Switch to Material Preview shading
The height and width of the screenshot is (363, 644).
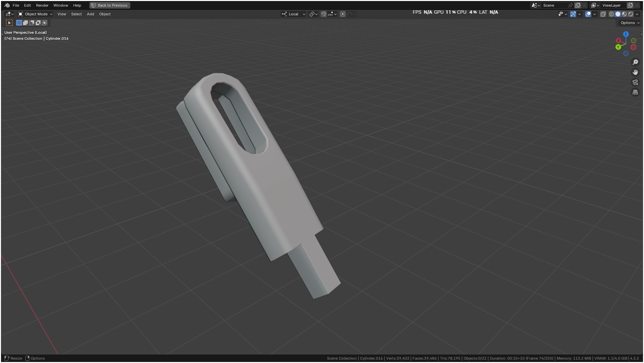[x=624, y=14]
